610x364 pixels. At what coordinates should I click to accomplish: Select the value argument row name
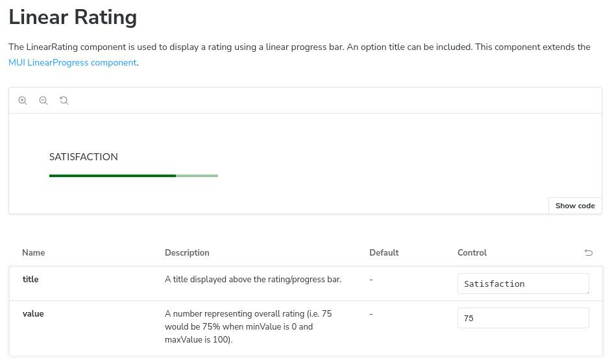(x=33, y=313)
